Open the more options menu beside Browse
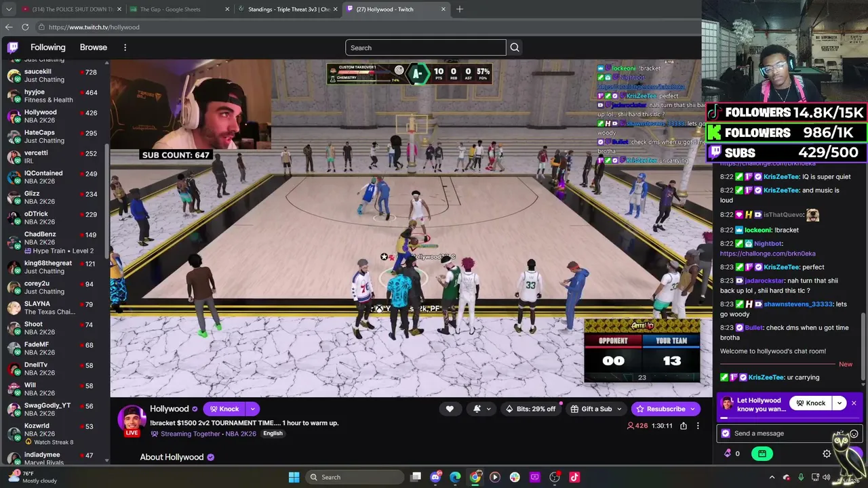 pos(125,47)
